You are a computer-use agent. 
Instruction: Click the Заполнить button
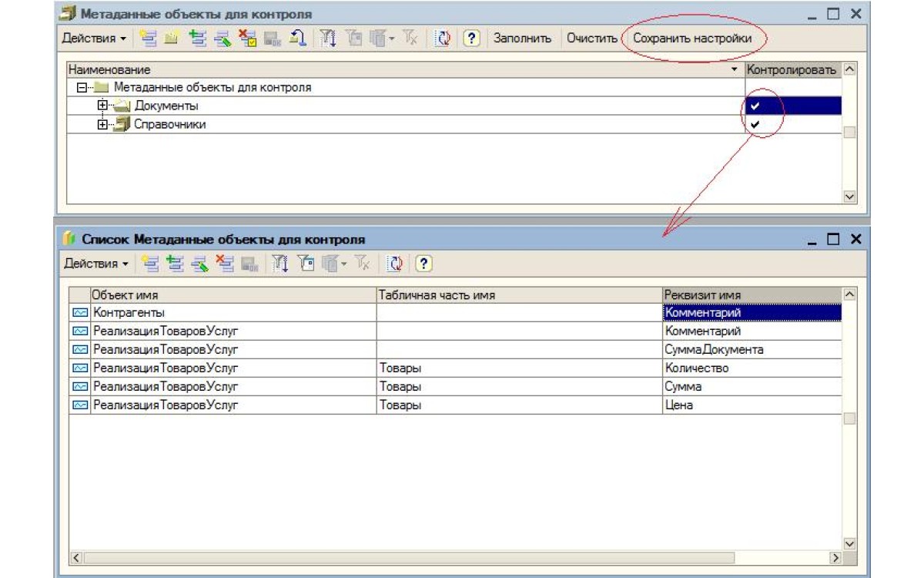point(522,39)
